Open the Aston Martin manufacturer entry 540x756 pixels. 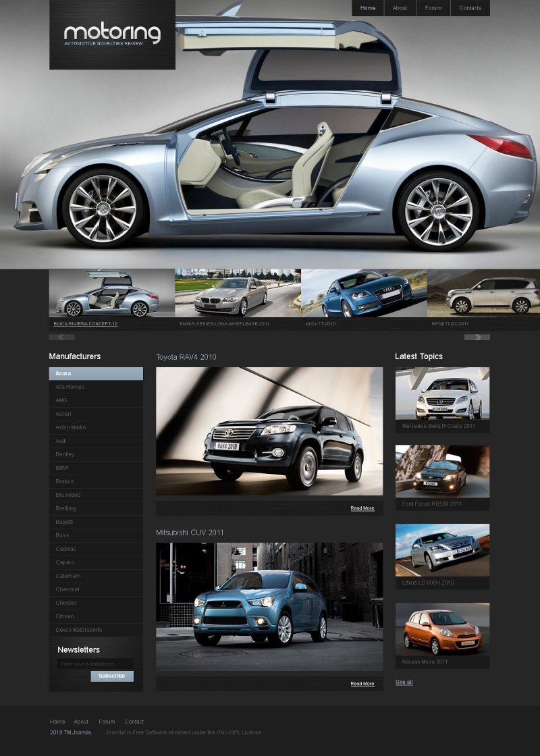[x=96, y=428]
